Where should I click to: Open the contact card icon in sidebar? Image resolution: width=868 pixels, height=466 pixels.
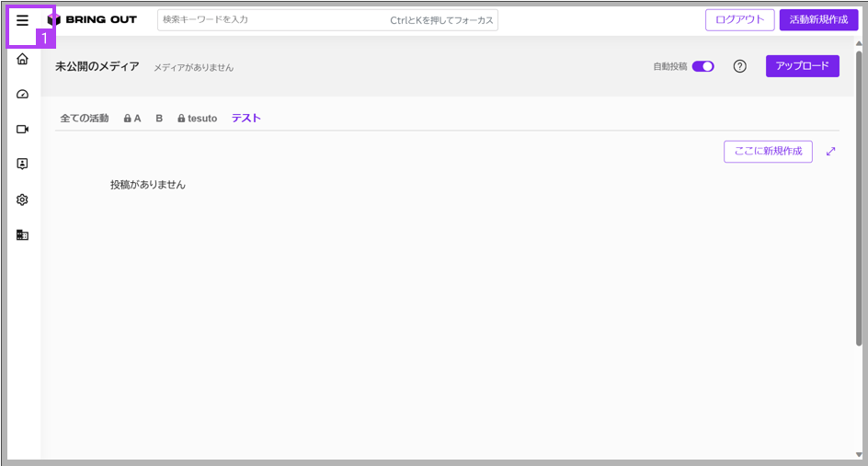(x=22, y=164)
